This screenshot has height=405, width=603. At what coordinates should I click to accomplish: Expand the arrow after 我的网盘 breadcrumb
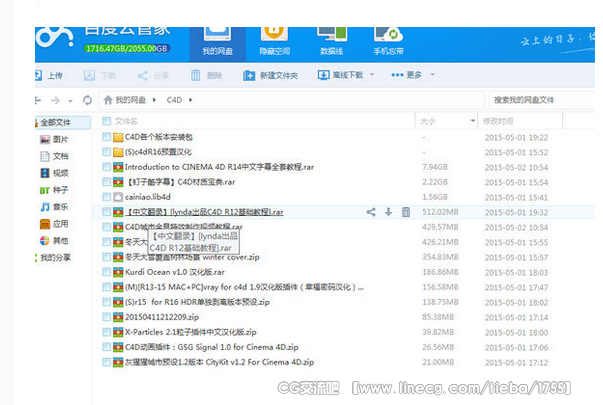click(154, 100)
